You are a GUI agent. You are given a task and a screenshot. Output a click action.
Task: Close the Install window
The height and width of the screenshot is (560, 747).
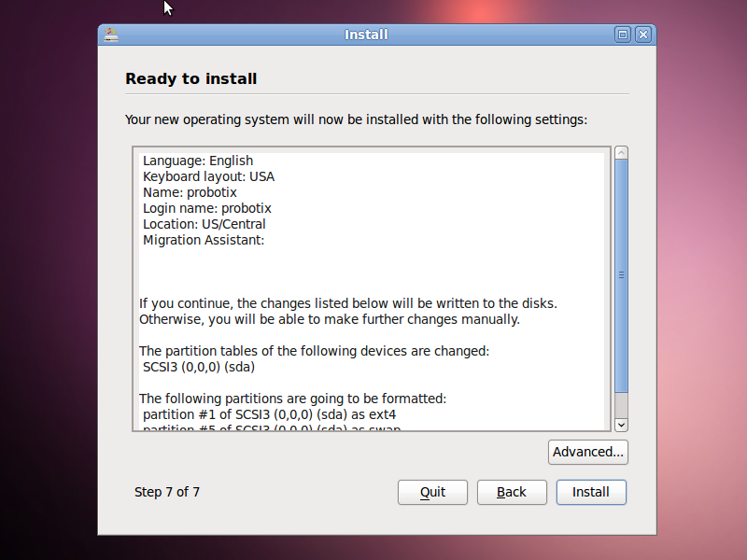[x=642, y=35]
